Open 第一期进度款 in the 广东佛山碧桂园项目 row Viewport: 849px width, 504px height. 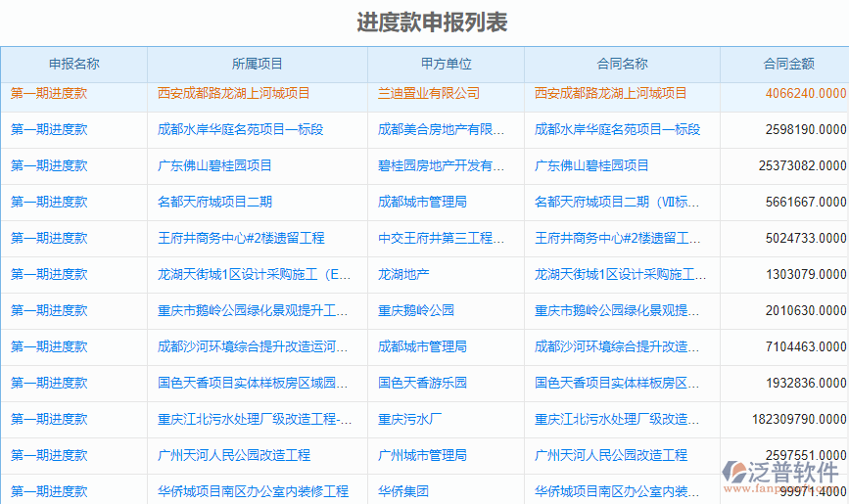click(x=49, y=165)
